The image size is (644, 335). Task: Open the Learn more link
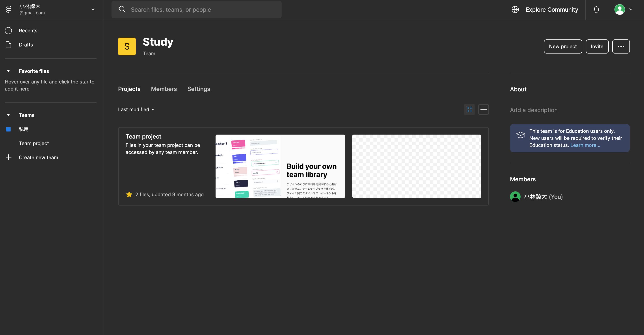click(585, 145)
